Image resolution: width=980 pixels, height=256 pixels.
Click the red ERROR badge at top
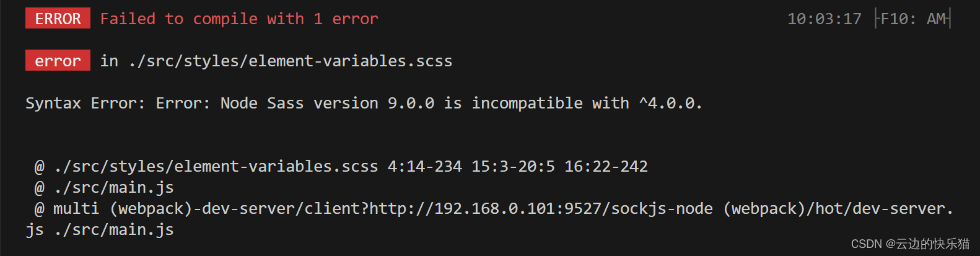coord(58,19)
